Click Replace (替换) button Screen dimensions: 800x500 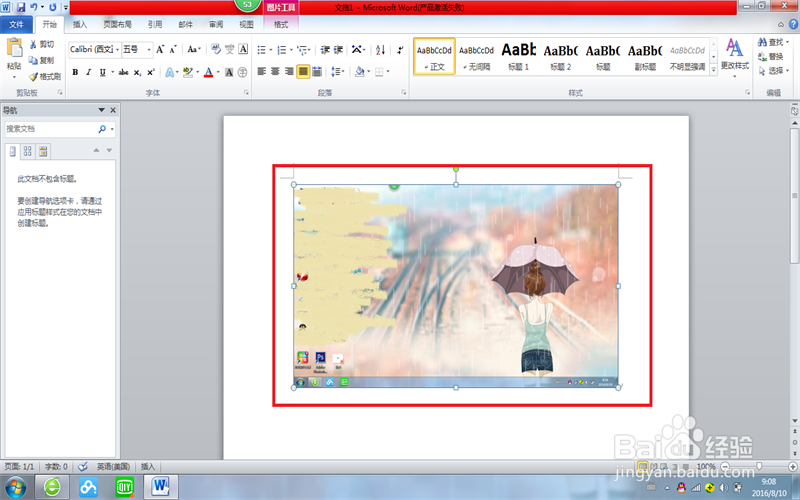coord(770,57)
